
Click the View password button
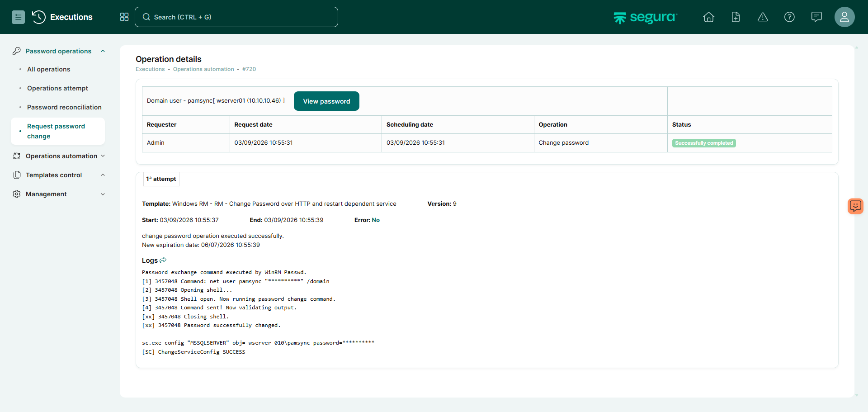pos(326,101)
